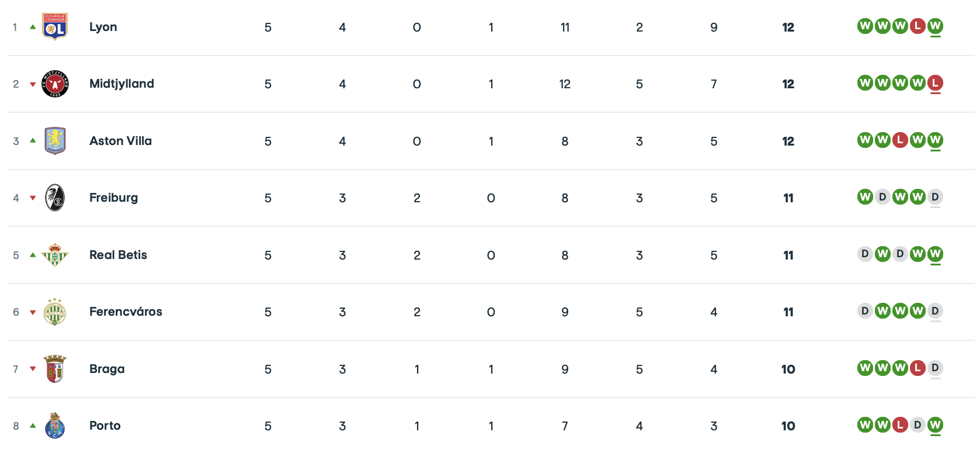This screenshot has height=456, width=980.
Task: Click Aston Villa's red loss badge
Action: [900, 140]
